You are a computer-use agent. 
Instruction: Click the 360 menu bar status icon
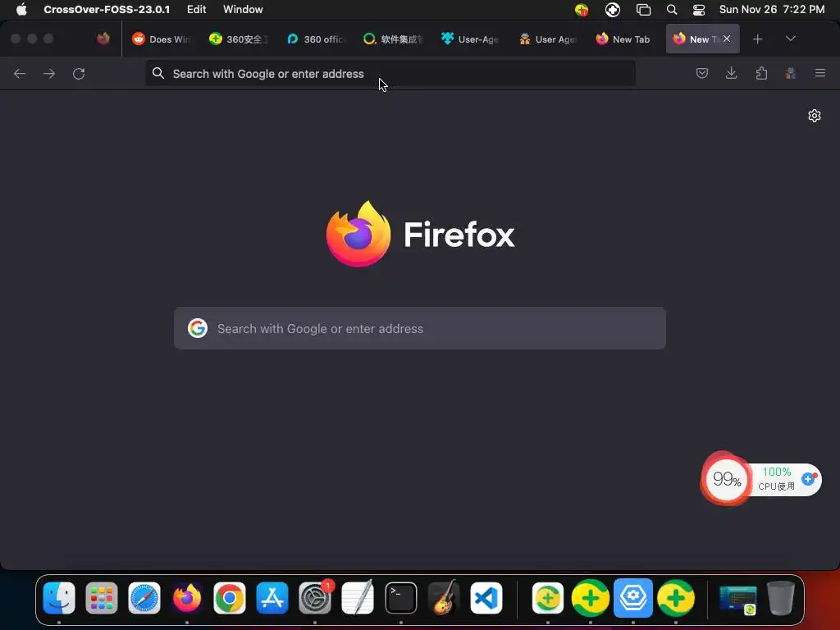coord(582,9)
